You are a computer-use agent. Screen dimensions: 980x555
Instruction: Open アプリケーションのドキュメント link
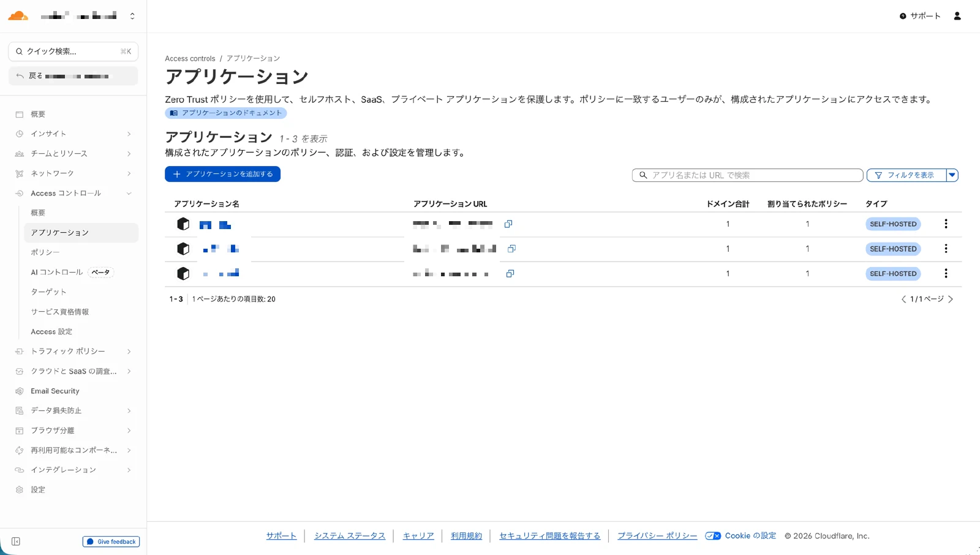point(225,113)
